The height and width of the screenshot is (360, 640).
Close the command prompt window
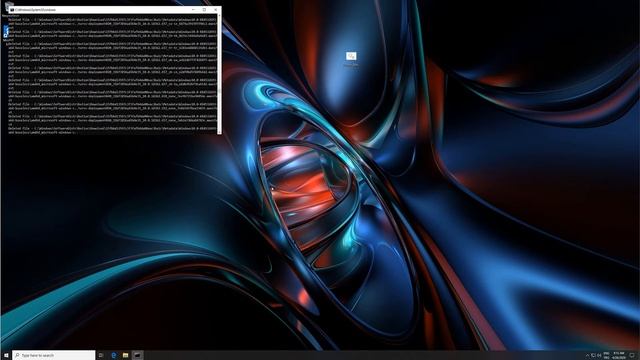pos(216,9)
